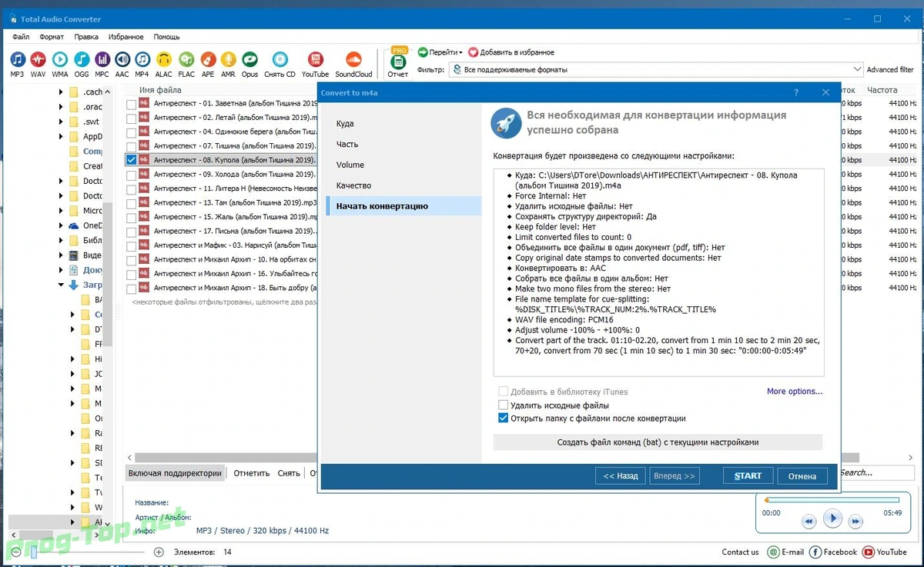
Task: Fast forward the preview player track
Action: point(855,522)
